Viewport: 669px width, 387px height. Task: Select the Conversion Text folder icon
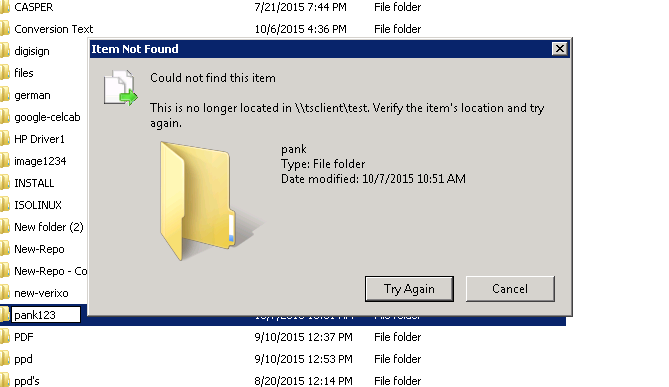coord(5,29)
